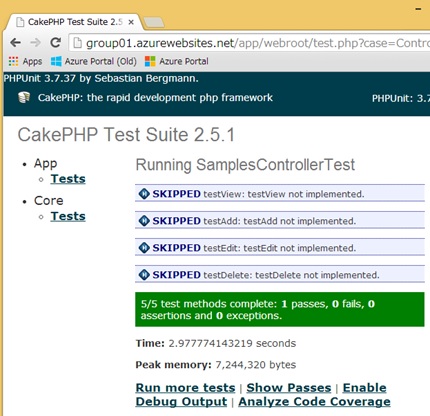Screen dimensions: 430x416
Task: Click CakePHP rapid development php framework text
Action: point(155,98)
